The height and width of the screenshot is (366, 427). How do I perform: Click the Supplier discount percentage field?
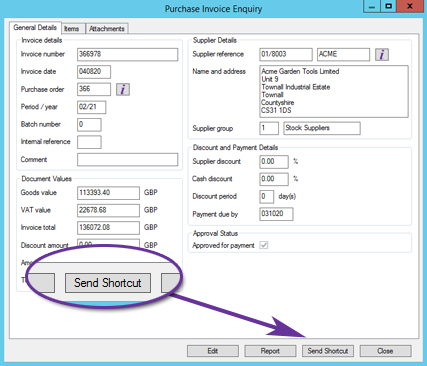tap(274, 162)
